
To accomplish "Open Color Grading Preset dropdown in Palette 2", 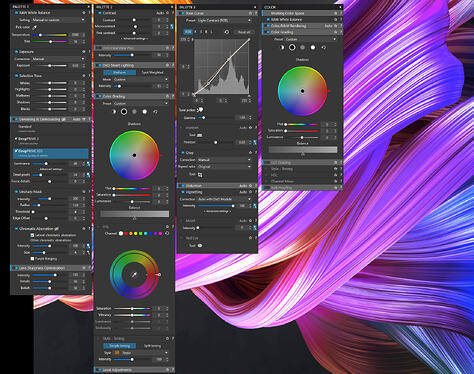I will (x=141, y=104).
